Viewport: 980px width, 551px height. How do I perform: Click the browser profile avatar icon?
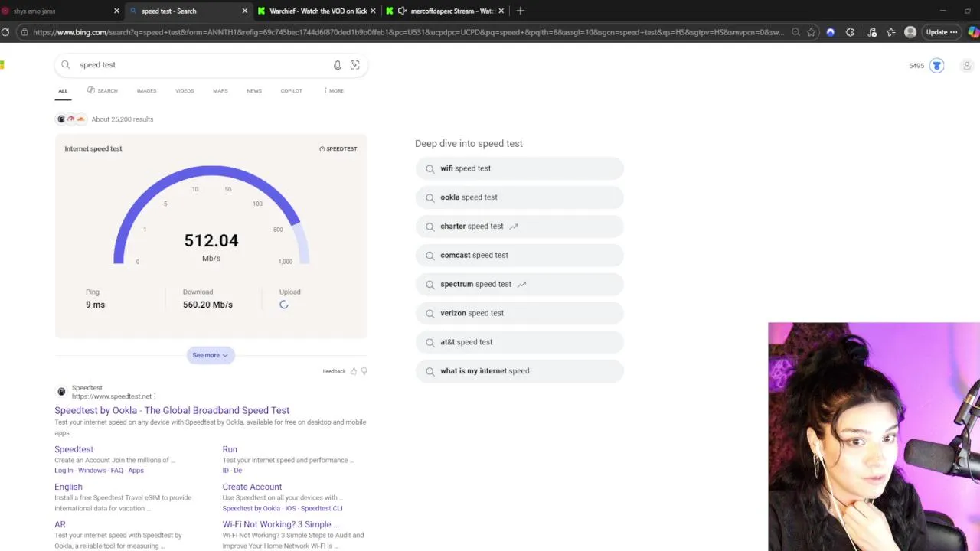click(910, 32)
